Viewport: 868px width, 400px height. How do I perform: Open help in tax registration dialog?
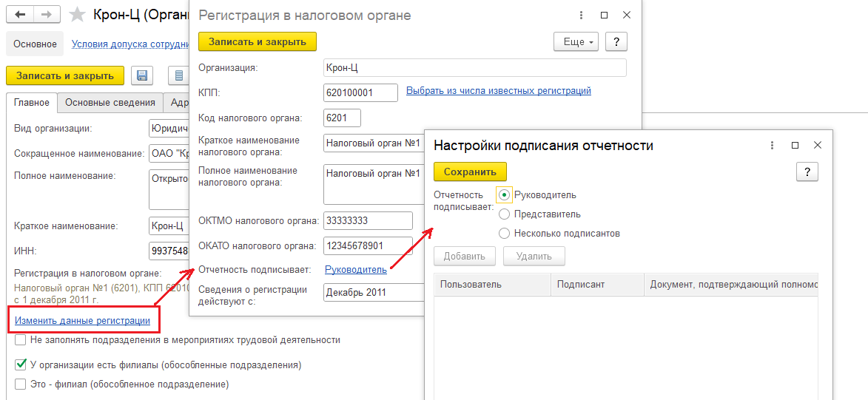[616, 42]
